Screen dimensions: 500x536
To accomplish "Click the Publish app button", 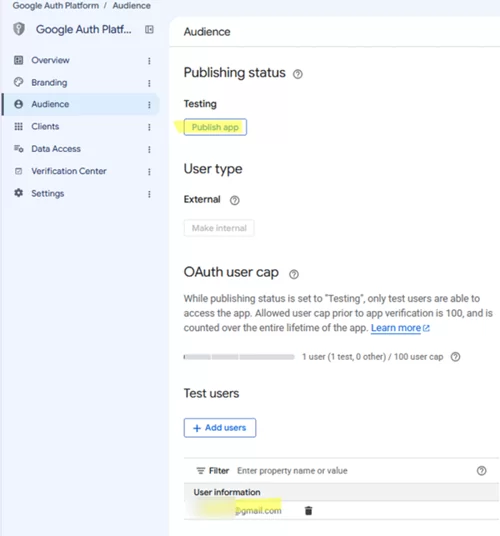I will (x=215, y=127).
